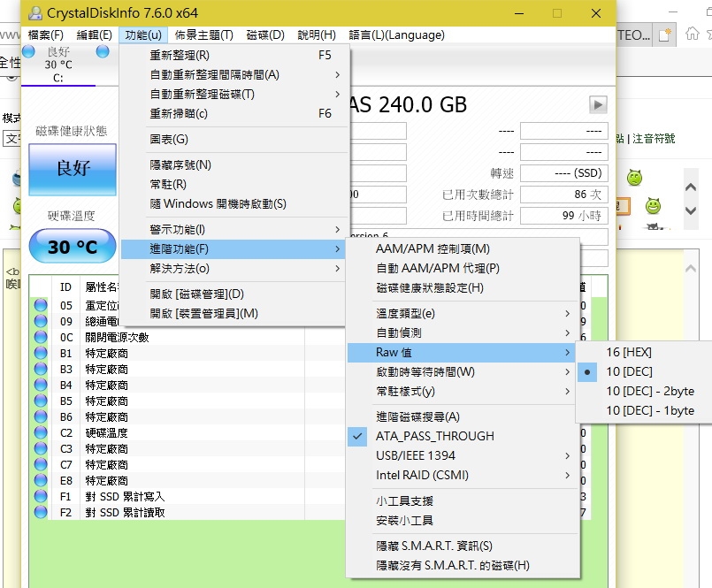Click the status orb in row C2
Screen dimensions: 712x588
pos(41,432)
